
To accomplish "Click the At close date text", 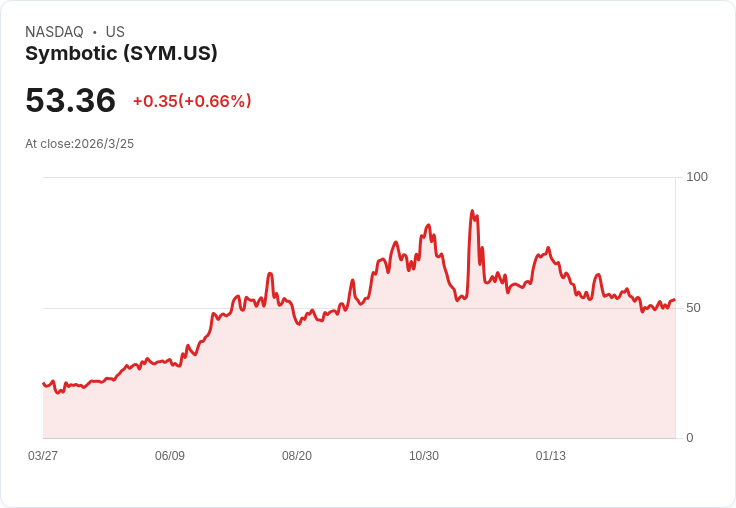I will [79, 144].
